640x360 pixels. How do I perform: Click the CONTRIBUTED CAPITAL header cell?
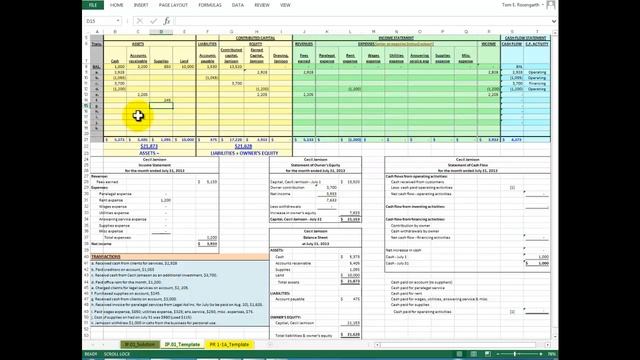pyautogui.click(x=256, y=38)
